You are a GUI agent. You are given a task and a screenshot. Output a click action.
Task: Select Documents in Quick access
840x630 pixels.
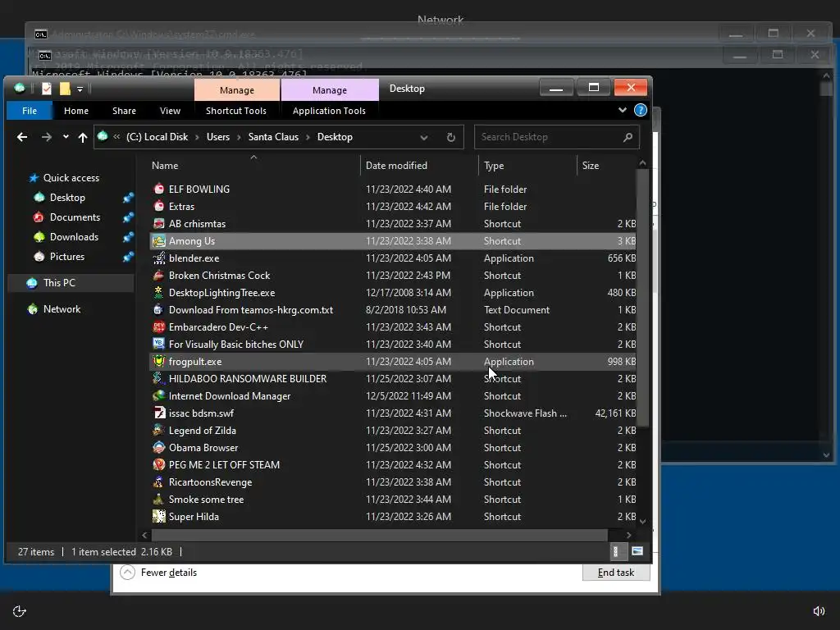(x=75, y=217)
